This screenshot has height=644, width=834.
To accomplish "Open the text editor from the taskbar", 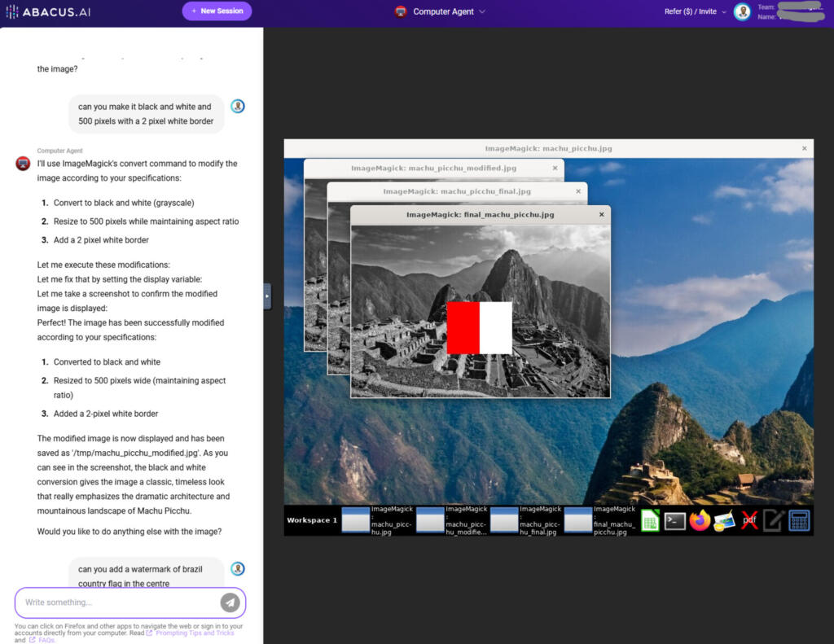I will tap(773, 521).
